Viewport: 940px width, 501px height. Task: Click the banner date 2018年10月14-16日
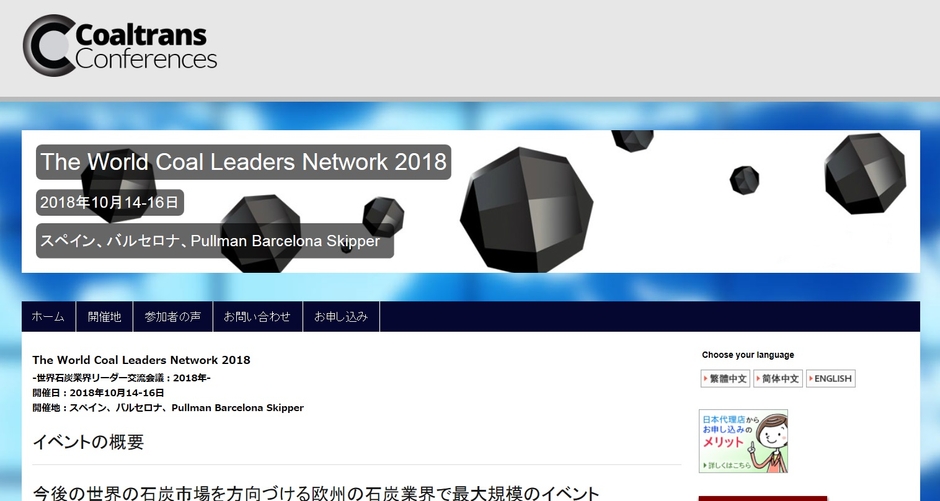tap(110, 203)
